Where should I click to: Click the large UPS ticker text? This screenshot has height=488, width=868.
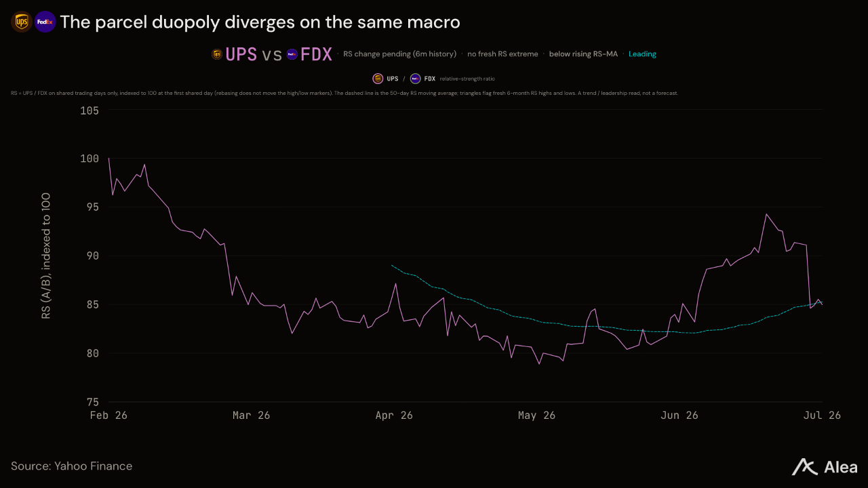[241, 54]
